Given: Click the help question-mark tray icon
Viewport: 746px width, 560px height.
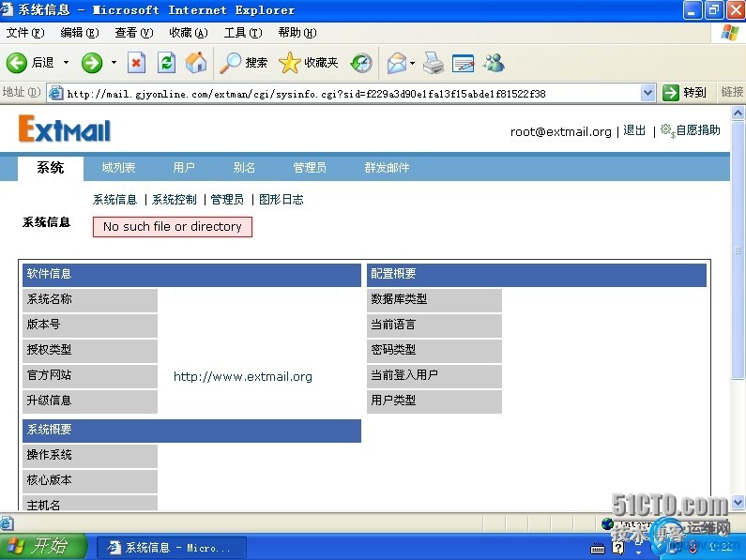Looking at the screenshot, I should (x=618, y=548).
